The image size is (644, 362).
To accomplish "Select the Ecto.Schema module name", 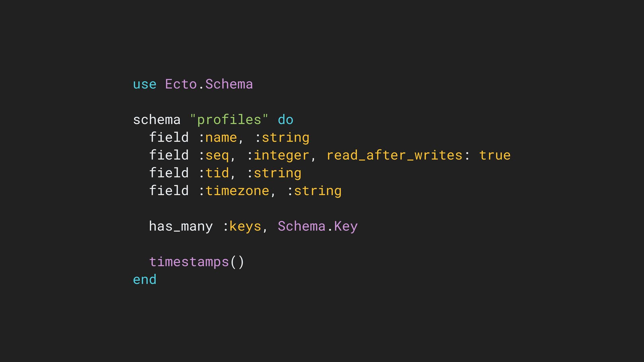I will [x=209, y=84].
